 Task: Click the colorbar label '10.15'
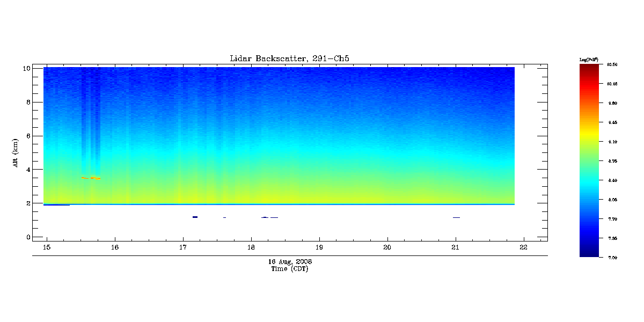(x=612, y=84)
